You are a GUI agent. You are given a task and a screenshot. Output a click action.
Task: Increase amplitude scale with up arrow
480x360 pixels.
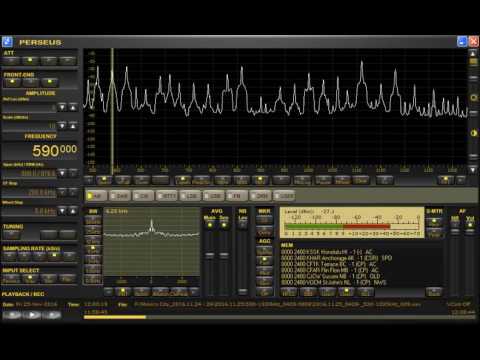pyautogui.click(x=73, y=126)
